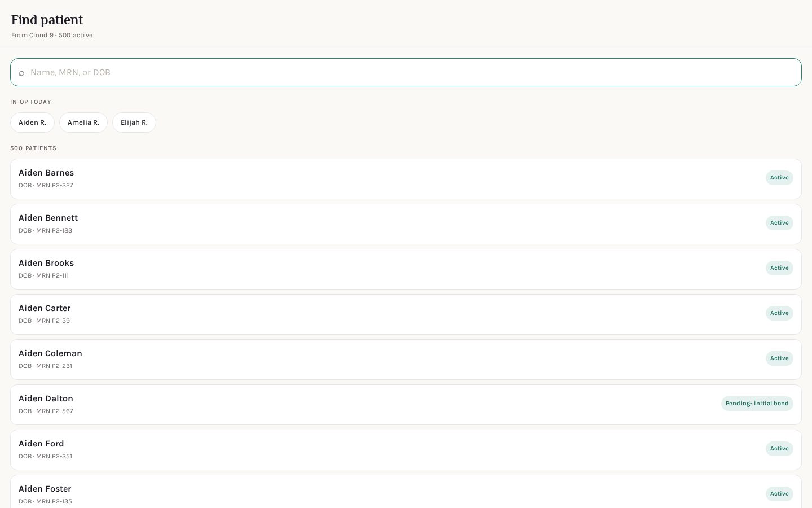Click Active badge for Aiden Carter

click(x=779, y=313)
